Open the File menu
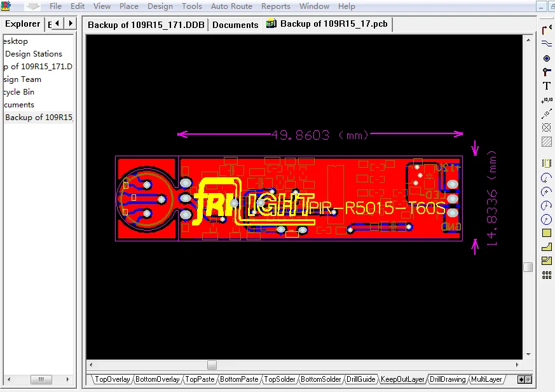The width and height of the screenshot is (555, 392). tap(55, 6)
